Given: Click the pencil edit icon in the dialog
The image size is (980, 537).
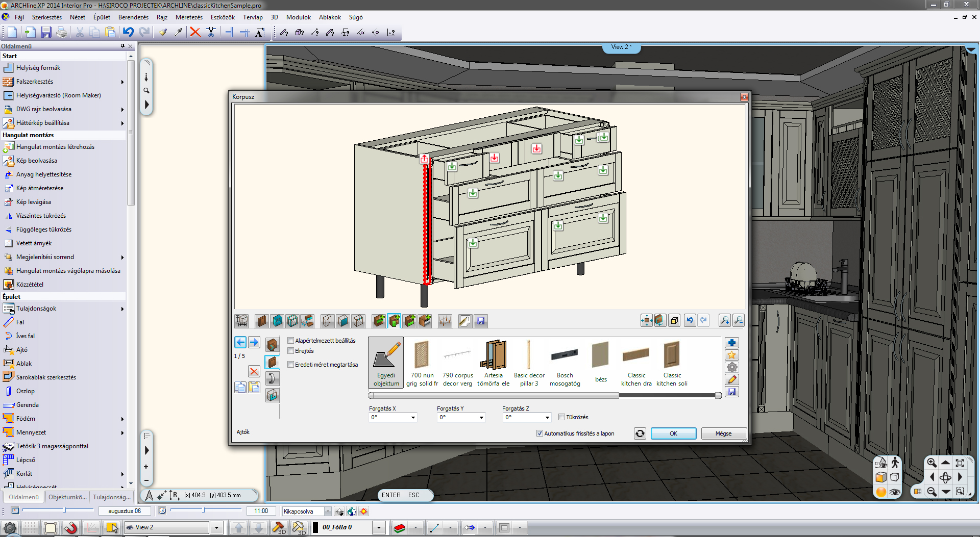Looking at the screenshot, I should pyautogui.click(x=732, y=380).
